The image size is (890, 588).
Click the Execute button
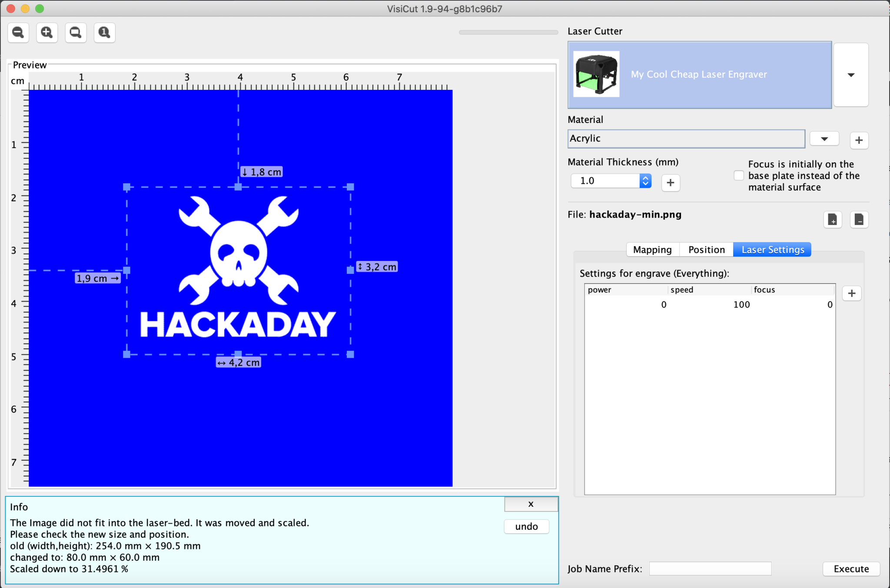(850, 568)
